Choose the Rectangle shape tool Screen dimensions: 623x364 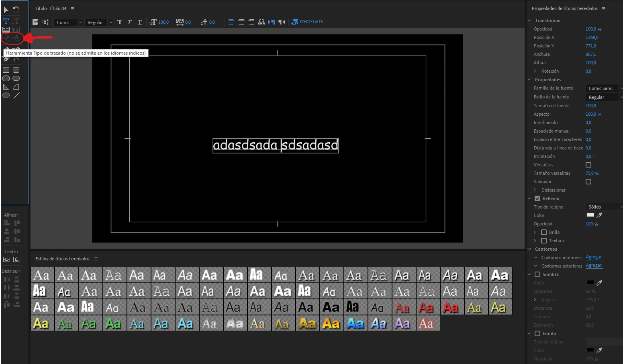point(6,70)
